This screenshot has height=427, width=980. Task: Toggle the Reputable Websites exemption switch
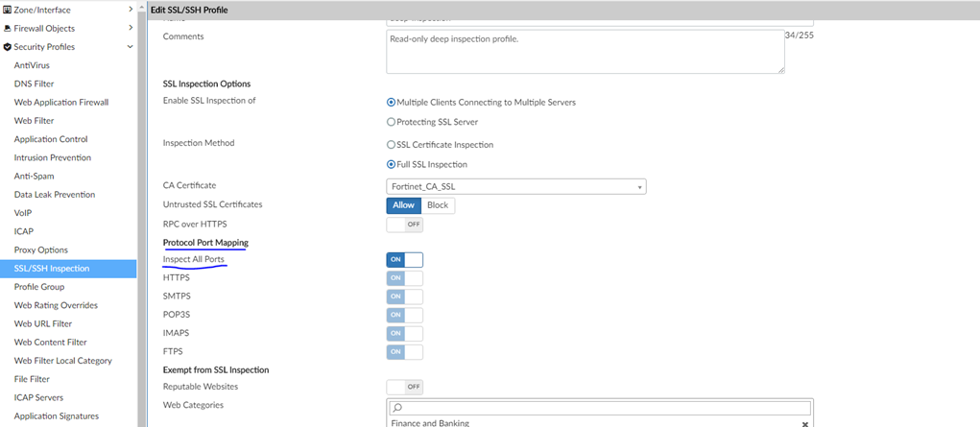coord(404,387)
